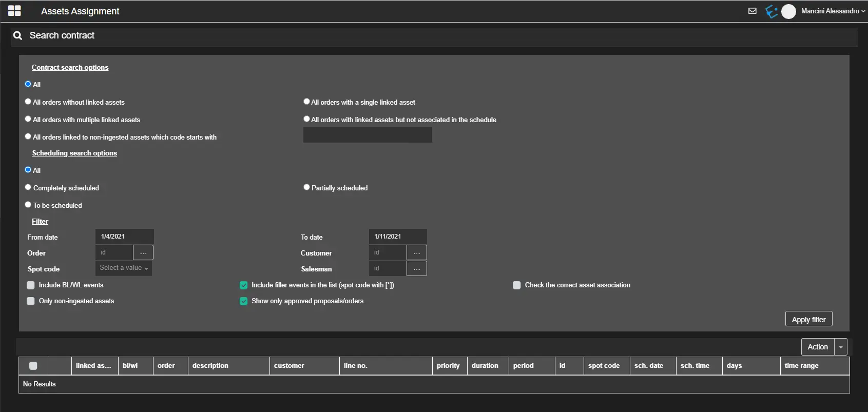Open the Customer lookup ellipsis button
Screen dimensions: 868x412
pos(416,252)
